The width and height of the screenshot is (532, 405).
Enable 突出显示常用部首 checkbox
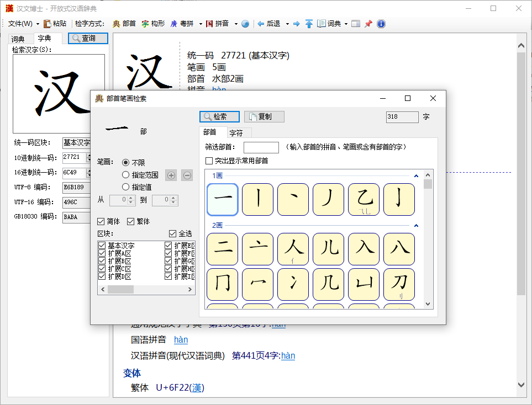[209, 161]
